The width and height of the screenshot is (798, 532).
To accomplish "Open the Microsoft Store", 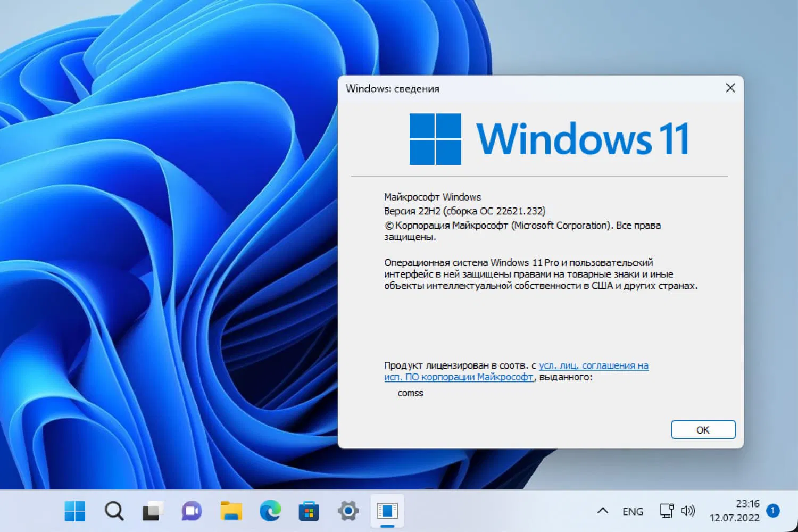I will 309,511.
